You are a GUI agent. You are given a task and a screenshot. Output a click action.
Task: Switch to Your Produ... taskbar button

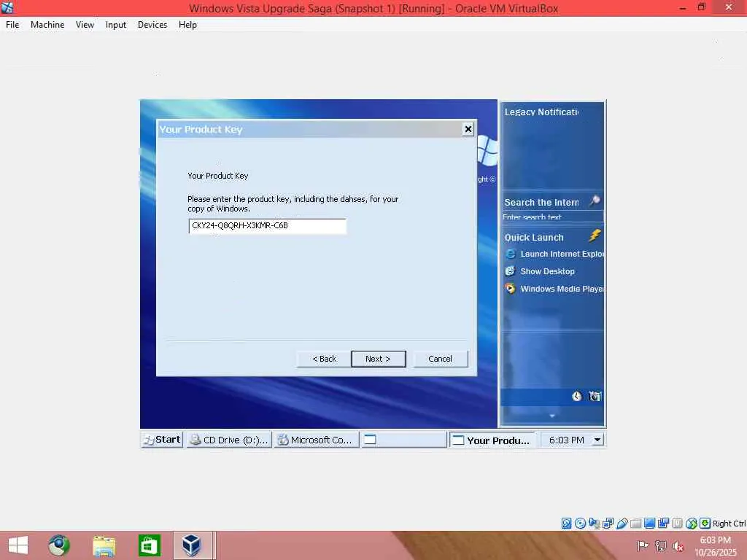[x=492, y=440]
